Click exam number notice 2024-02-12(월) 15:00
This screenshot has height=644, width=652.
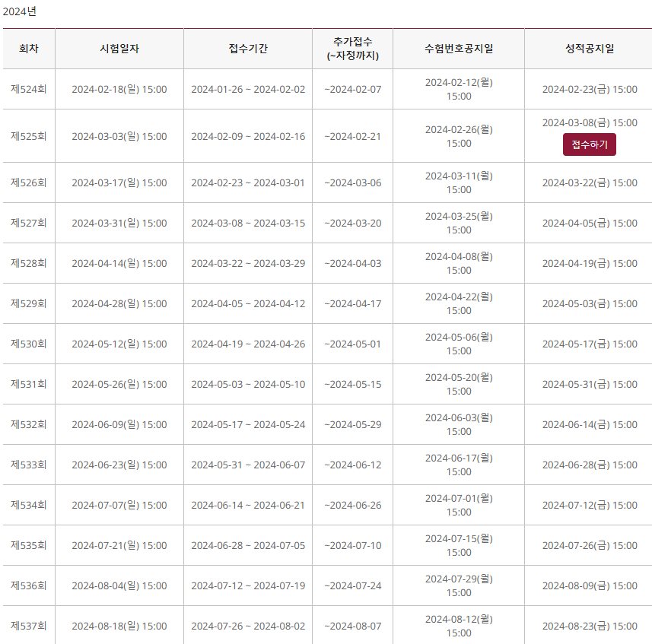click(x=459, y=89)
